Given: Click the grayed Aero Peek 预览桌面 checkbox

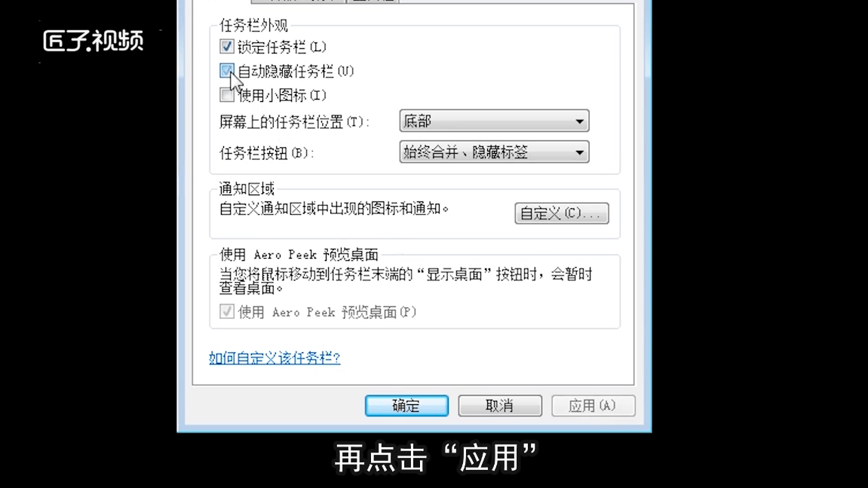Looking at the screenshot, I should tap(226, 312).
